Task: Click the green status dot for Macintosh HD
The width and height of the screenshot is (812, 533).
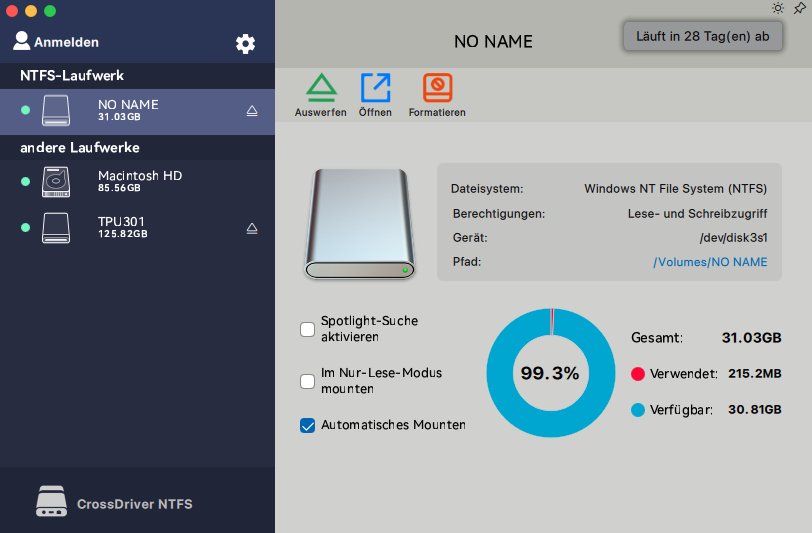Action: (x=25, y=181)
